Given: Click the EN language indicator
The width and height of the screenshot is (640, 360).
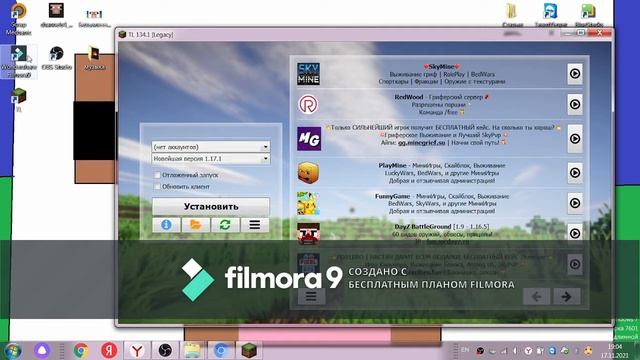Looking at the screenshot, I should coord(465,350).
